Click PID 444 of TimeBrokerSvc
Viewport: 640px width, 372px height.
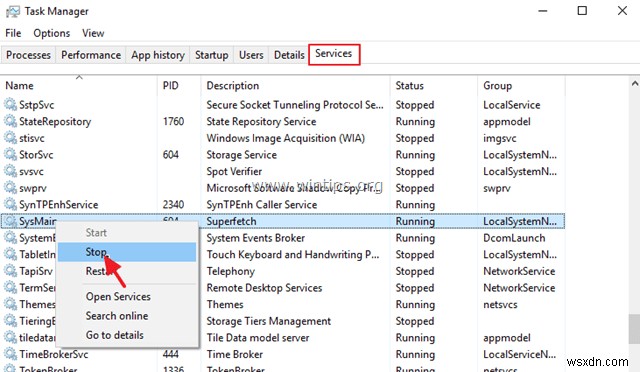click(171, 354)
